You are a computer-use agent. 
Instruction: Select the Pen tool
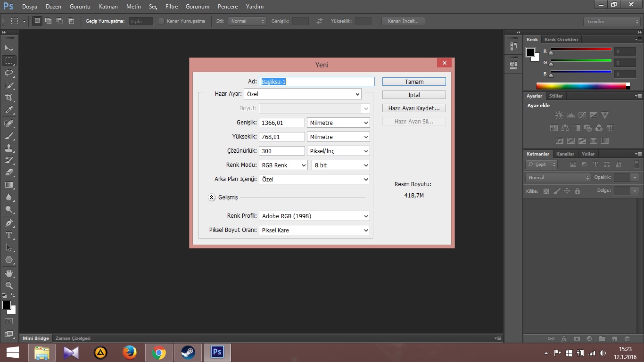(9, 222)
